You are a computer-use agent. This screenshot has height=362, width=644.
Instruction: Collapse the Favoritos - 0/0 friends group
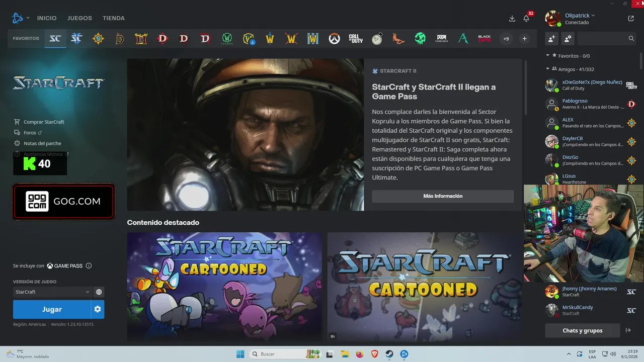(548, 55)
